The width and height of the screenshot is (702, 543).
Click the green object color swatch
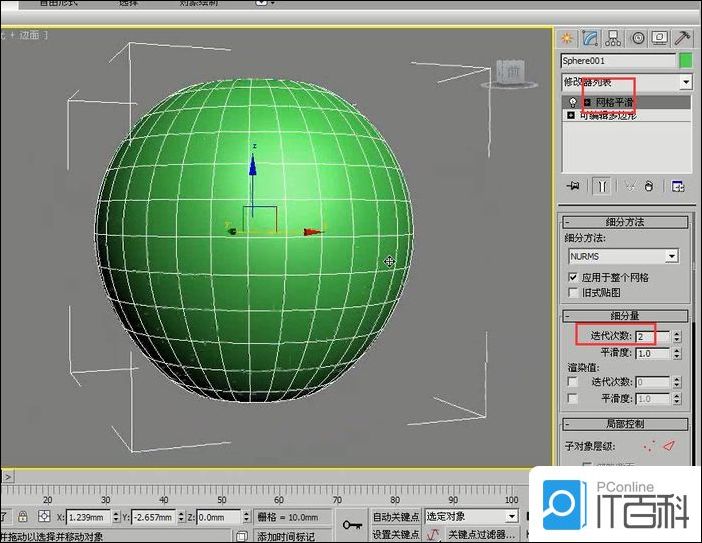click(x=686, y=61)
